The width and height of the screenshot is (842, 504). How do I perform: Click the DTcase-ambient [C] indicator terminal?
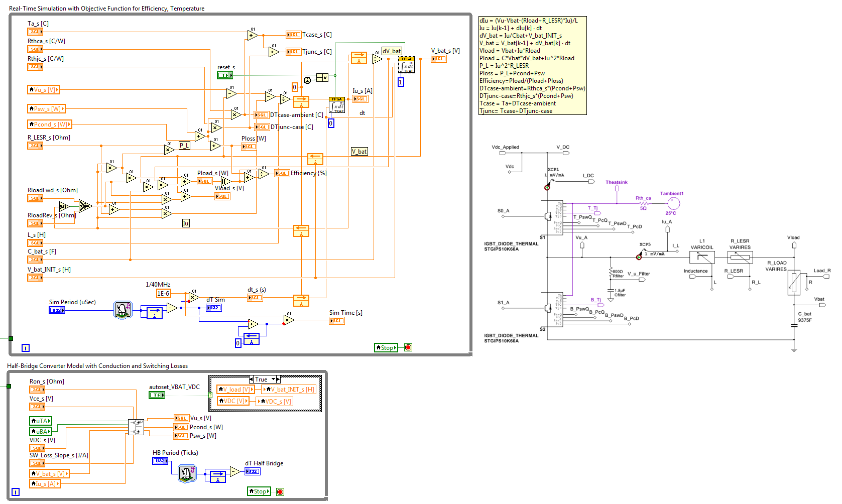pos(262,115)
